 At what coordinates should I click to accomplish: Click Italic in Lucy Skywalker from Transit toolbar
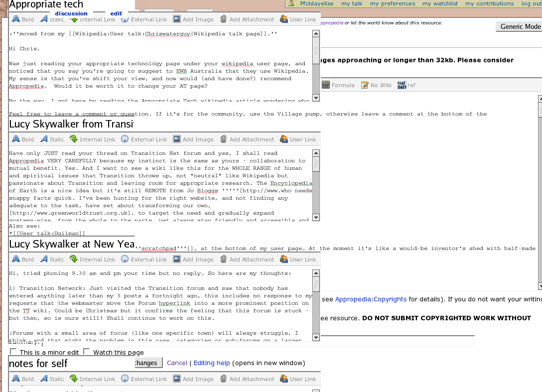click(45, 139)
